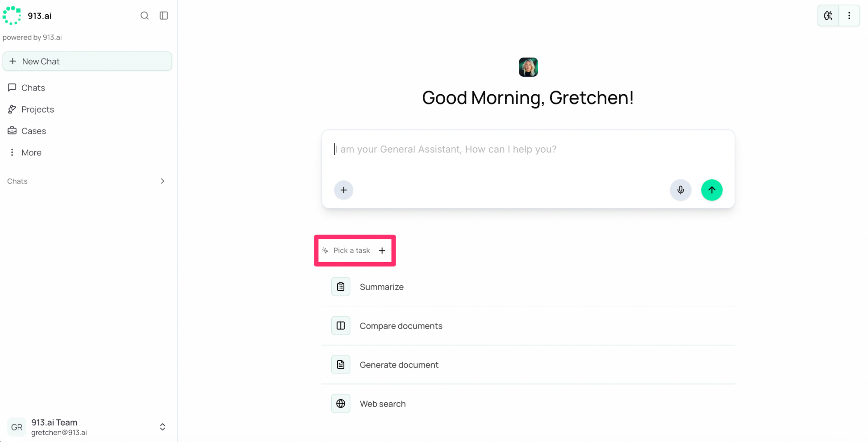Expand Pick a task with plus
Screen dimensions: 868x442
(x=382, y=250)
